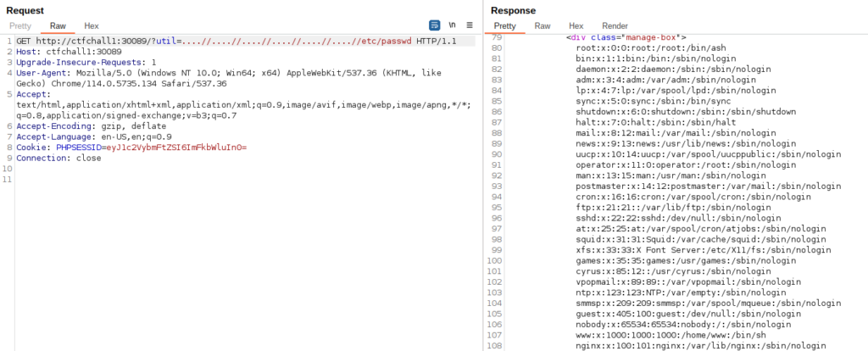Select the Response Pretty tab
Image resolution: width=868 pixels, height=351 pixels.
pyautogui.click(x=505, y=26)
